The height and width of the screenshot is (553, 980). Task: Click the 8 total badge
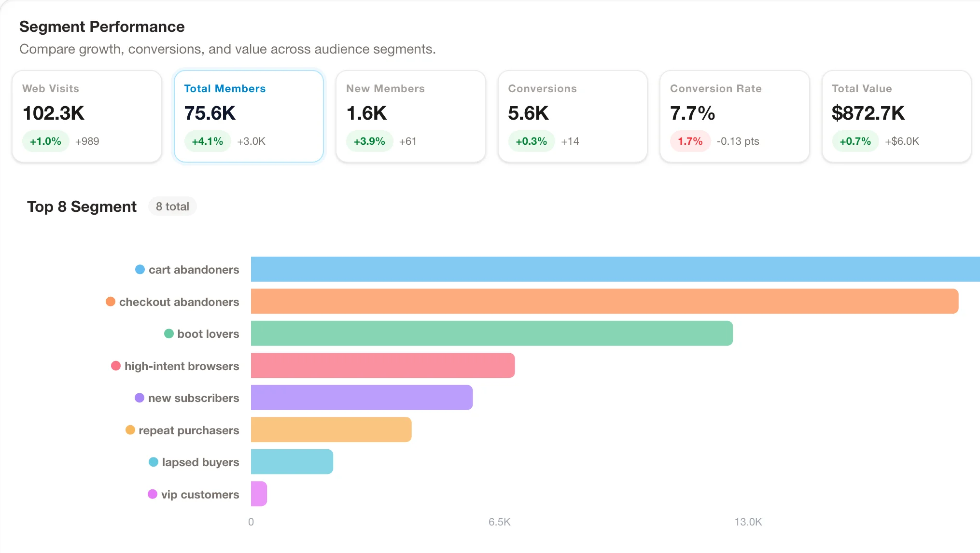coord(172,207)
